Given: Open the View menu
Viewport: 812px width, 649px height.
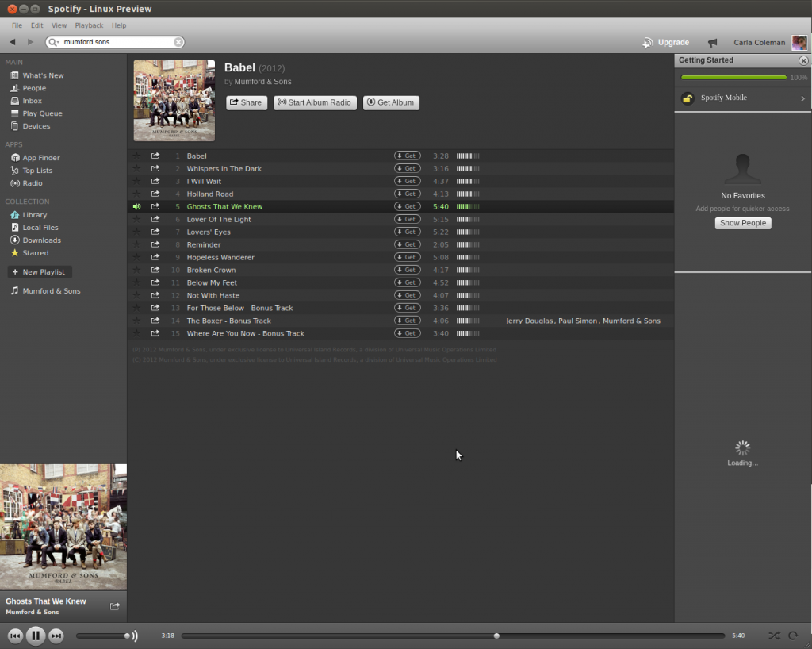Looking at the screenshot, I should click(x=59, y=25).
